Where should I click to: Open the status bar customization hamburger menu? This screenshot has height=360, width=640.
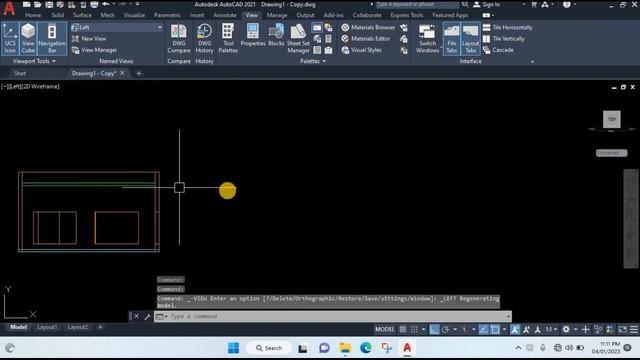tap(633, 329)
